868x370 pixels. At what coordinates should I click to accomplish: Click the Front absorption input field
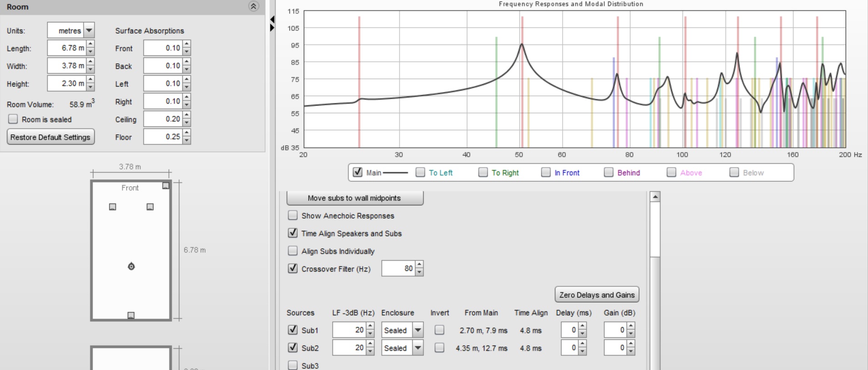(x=163, y=48)
